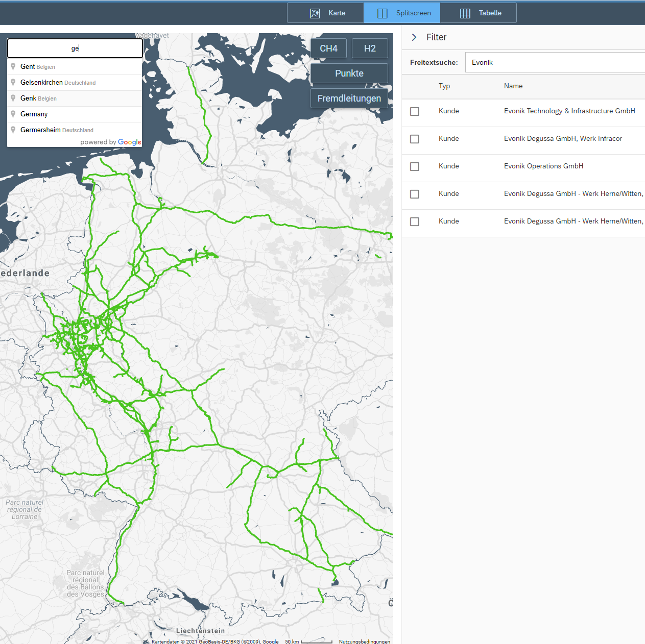This screenshot has height=644, width=645.
Task: Click the Typ column header
Action: coord(444,86)
